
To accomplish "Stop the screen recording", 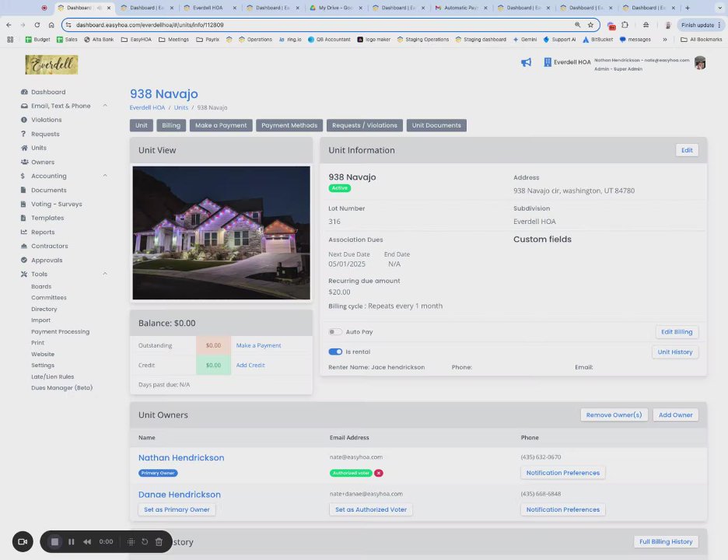I will [x=54, y=542].
